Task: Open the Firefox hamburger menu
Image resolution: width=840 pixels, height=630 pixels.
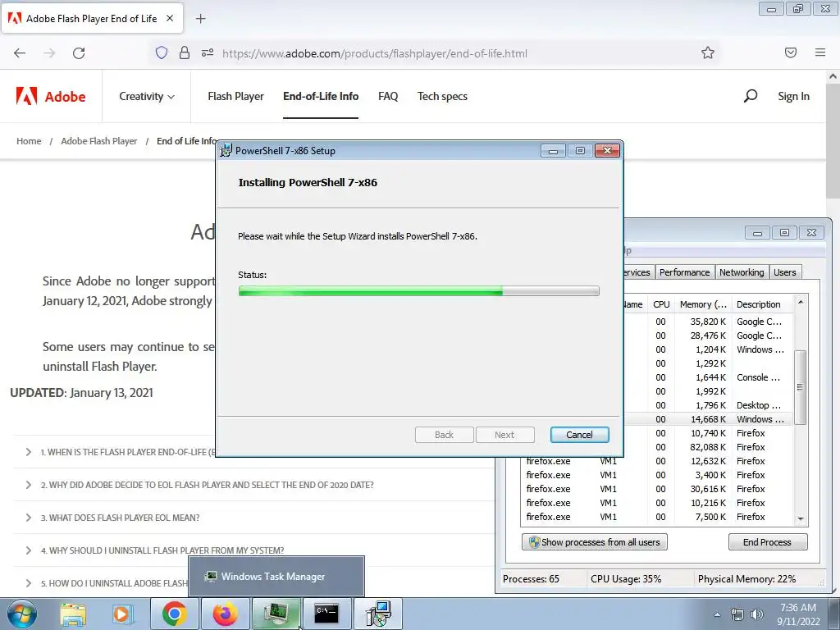Action: pos(820,52)
